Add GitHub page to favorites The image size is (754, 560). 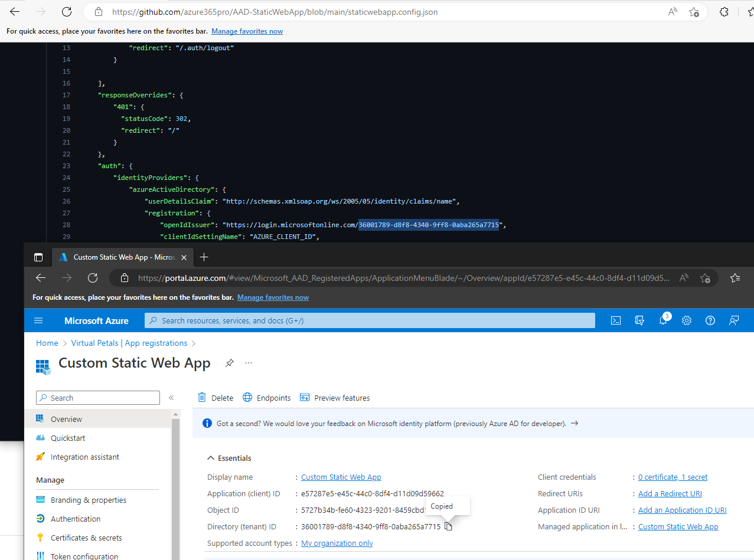694,12
